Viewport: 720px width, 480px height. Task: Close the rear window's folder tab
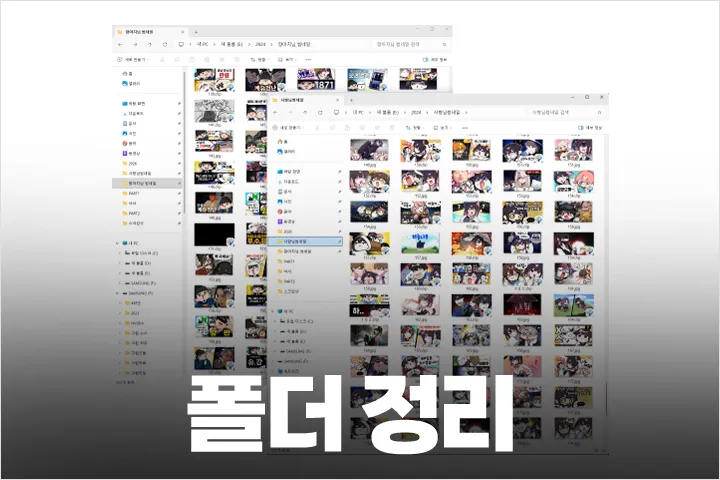point(182,32)
